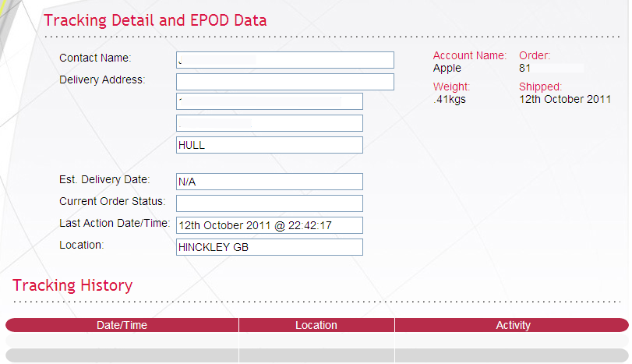Click the Date/Time column header
Image resolution: width=632 pixels, height=364 pixels.
click(122, 325)
